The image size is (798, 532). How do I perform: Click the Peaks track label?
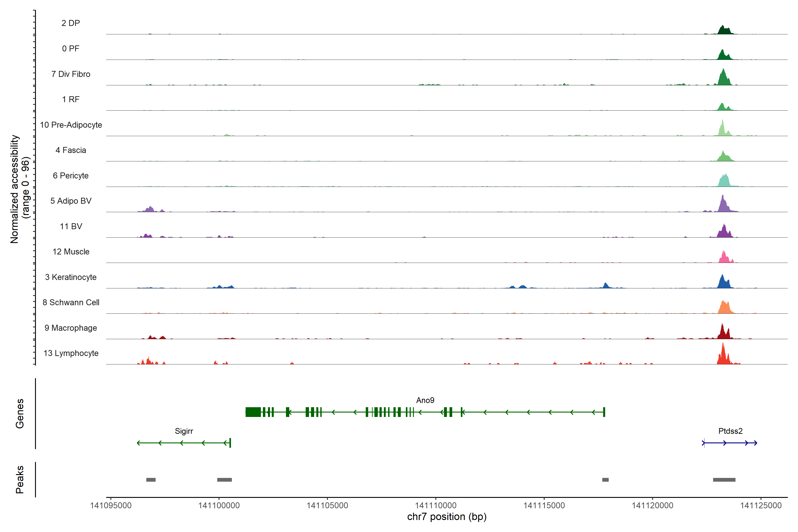coord(20,479)
